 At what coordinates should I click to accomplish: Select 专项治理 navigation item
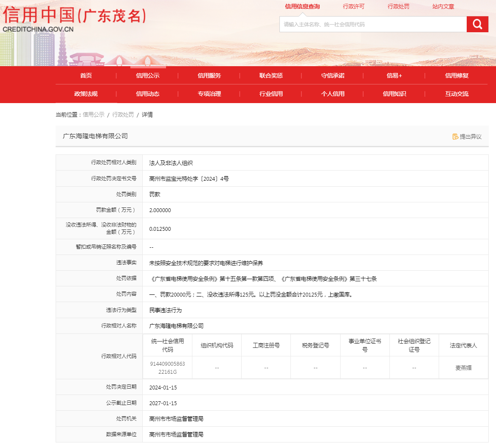(209, 94)
